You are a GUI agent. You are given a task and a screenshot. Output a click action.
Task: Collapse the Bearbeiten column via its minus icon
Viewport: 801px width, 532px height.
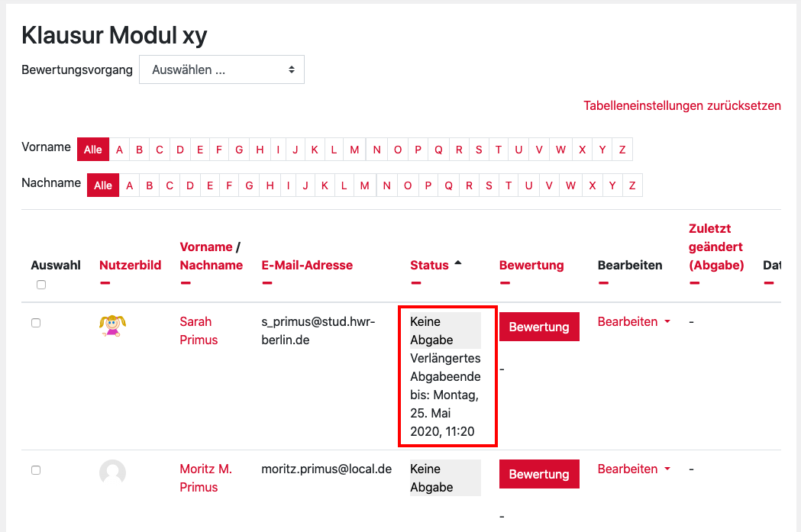(603, 283)
